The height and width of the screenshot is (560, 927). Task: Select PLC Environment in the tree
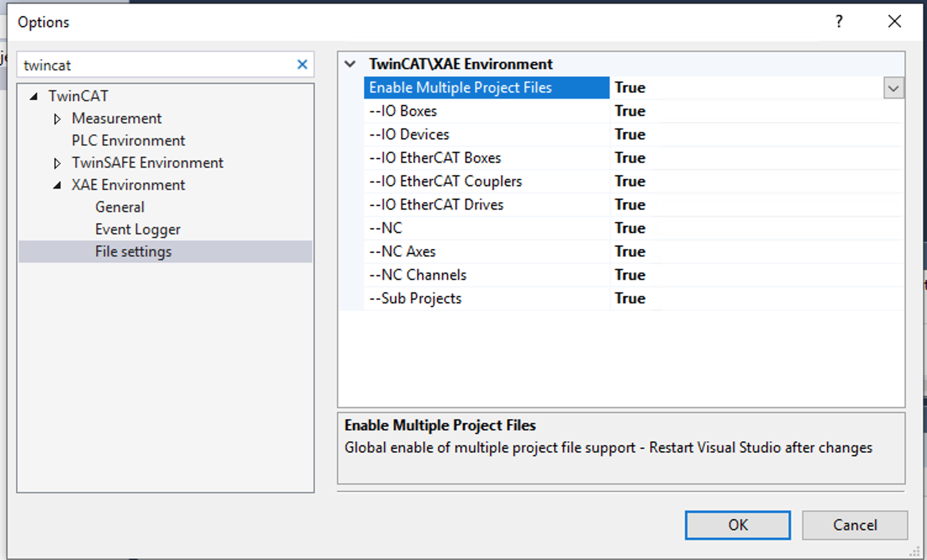point(128,140)
